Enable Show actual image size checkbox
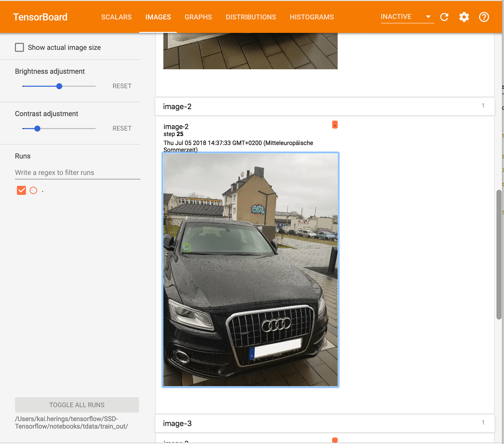This screenshot has height=444, width=504. point(19,47)
